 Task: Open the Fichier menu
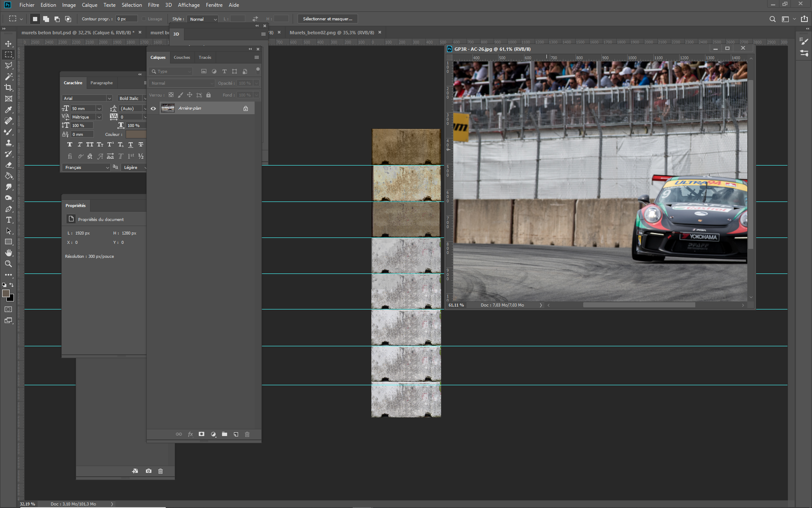pos(27,5)
